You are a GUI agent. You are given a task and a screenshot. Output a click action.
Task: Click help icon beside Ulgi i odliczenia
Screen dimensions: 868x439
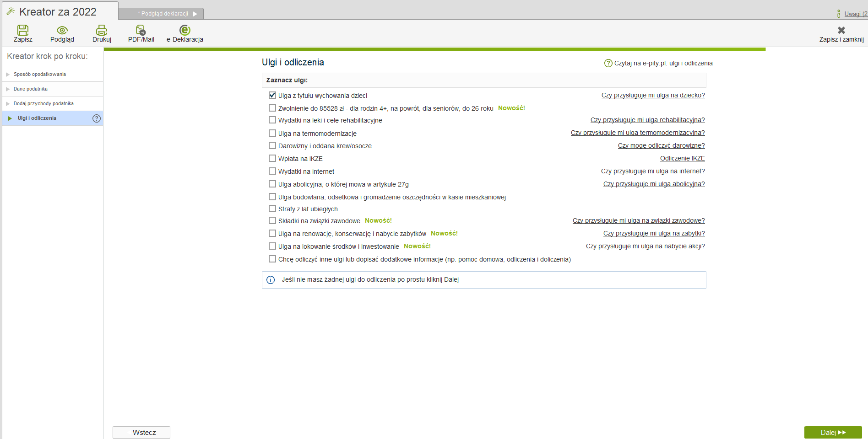coord(97,118)
